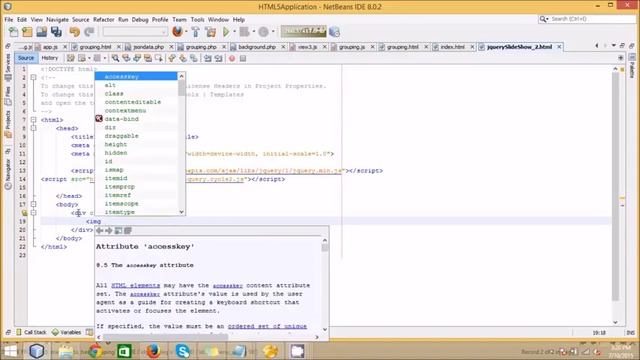This screenshot has height=360, width=640.
Task: Follow the 'ordered set of unique' link
Action: pyautogui.click(x=267, y=326)
